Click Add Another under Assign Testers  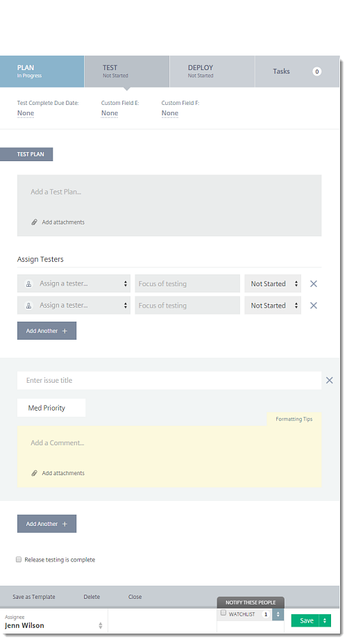(46, 331)
